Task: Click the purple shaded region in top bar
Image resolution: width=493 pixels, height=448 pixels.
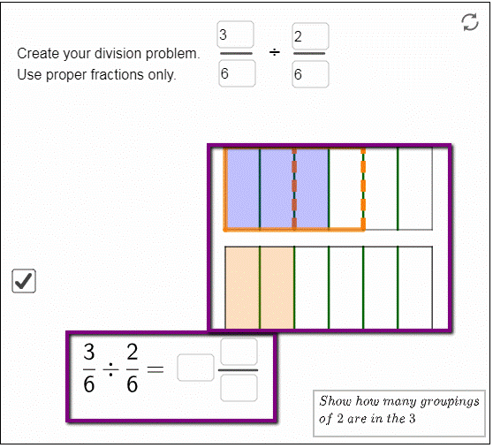Action: point(277,188)
